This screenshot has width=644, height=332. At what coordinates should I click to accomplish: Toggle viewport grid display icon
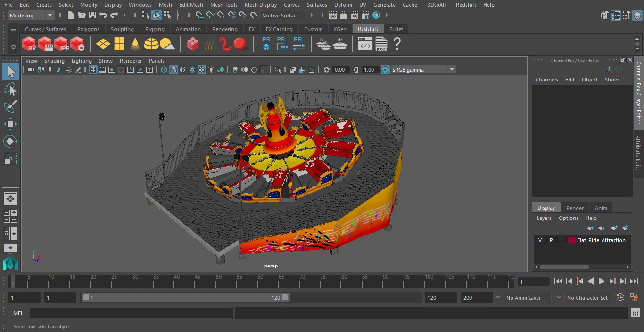point(93,70)
